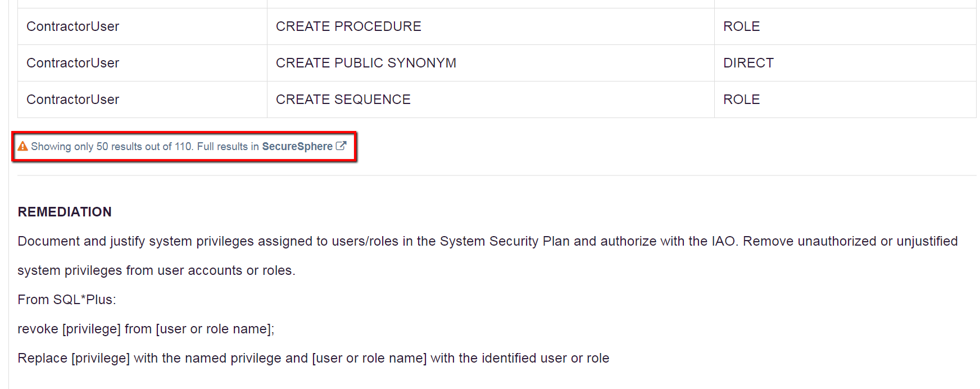980x389 pixels.
Task: Click the orange warning triangle icon
Action: pos(22,146)
